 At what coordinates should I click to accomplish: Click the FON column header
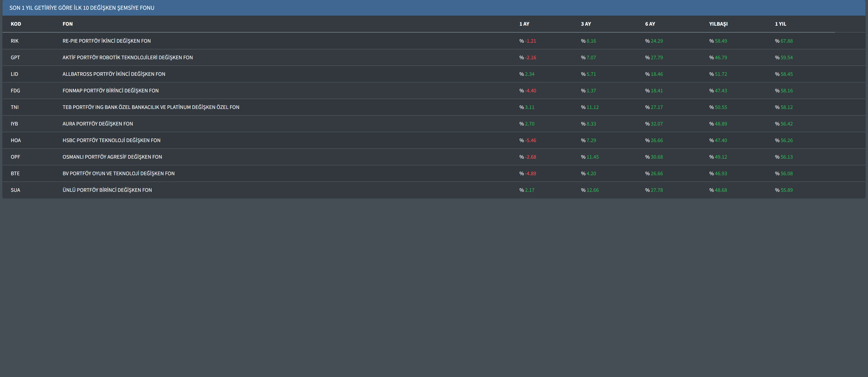(68, 24)
